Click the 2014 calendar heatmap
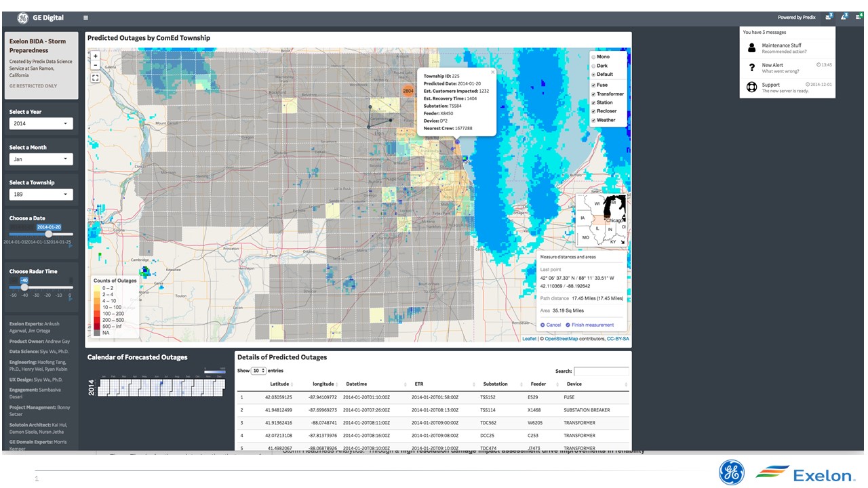 [x=160, y=388]
